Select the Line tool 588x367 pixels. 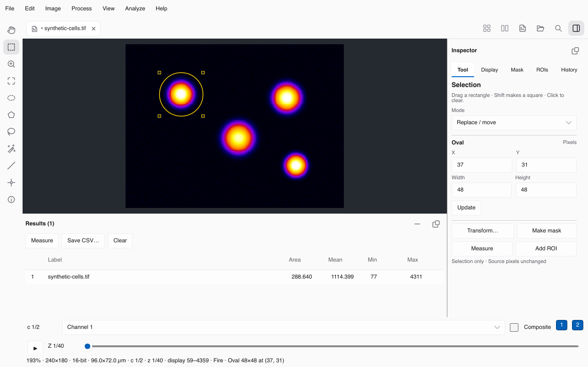[x=11, y=166]
